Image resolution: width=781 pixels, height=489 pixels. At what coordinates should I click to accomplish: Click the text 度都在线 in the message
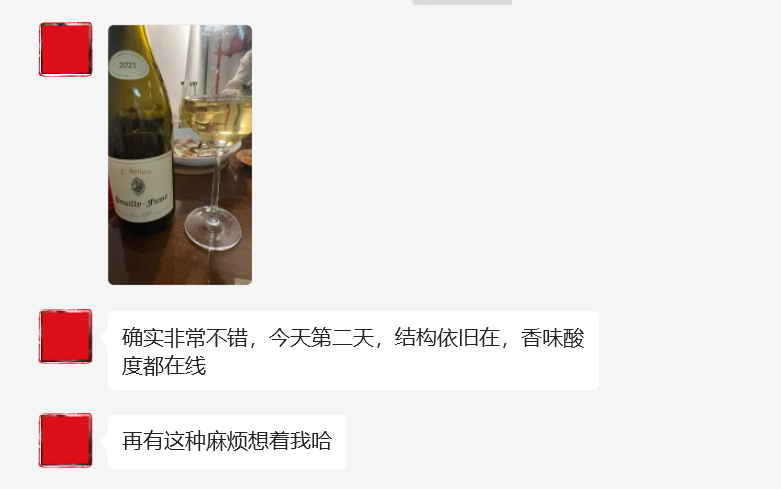[x=164, y=367]
